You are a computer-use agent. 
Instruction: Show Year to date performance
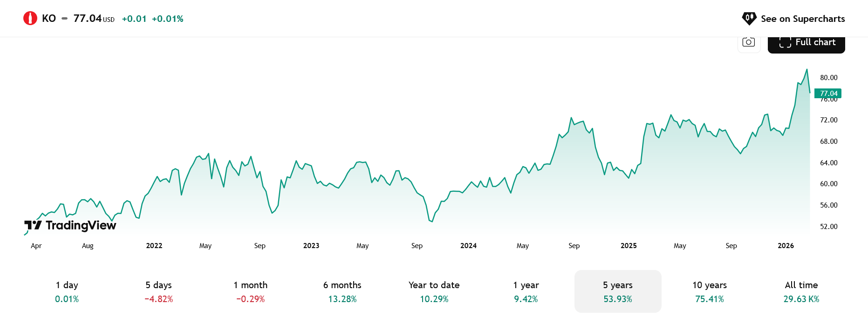[x=434, y=291]
